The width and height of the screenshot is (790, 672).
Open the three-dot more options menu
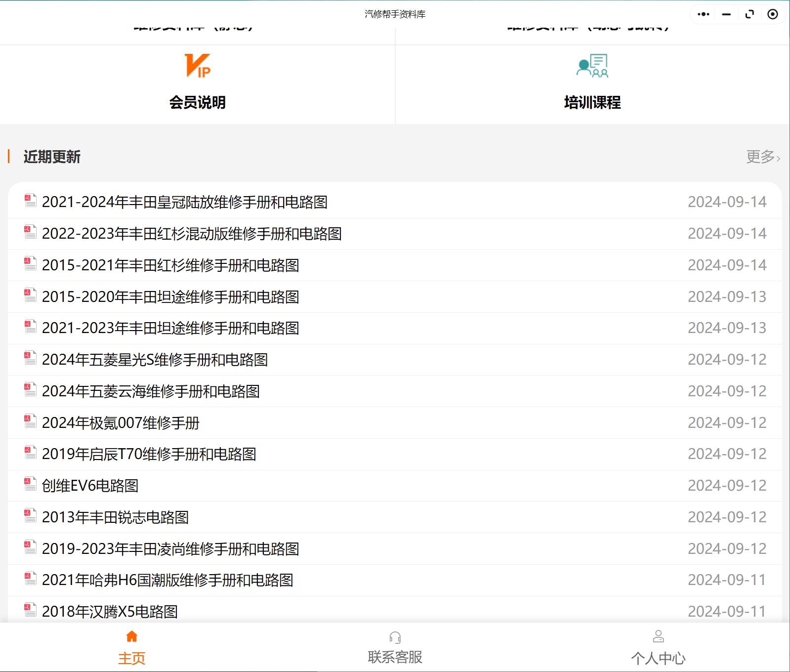pyautogui.click(x=703, y=14)
